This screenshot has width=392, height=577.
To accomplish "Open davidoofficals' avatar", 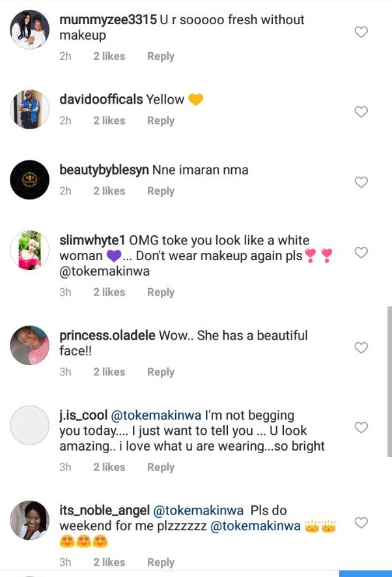I will tap(30, 110).
